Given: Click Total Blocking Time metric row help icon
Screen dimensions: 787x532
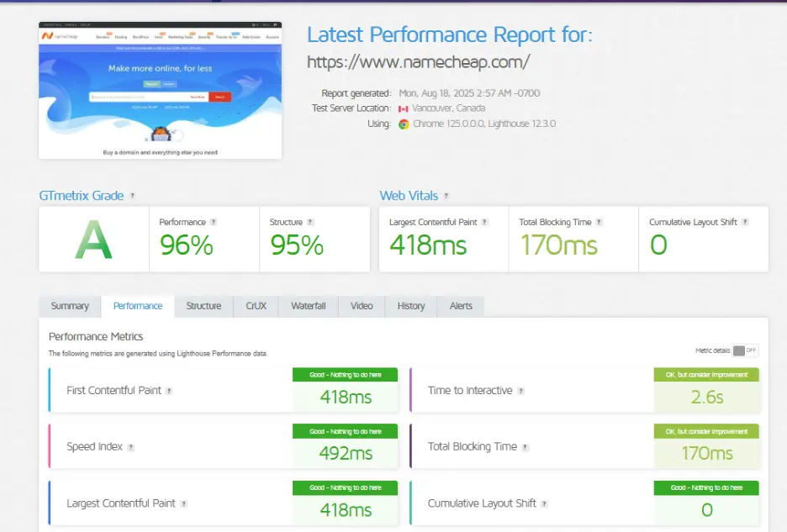Looking at the screenshot, I should tap(525, 447).
